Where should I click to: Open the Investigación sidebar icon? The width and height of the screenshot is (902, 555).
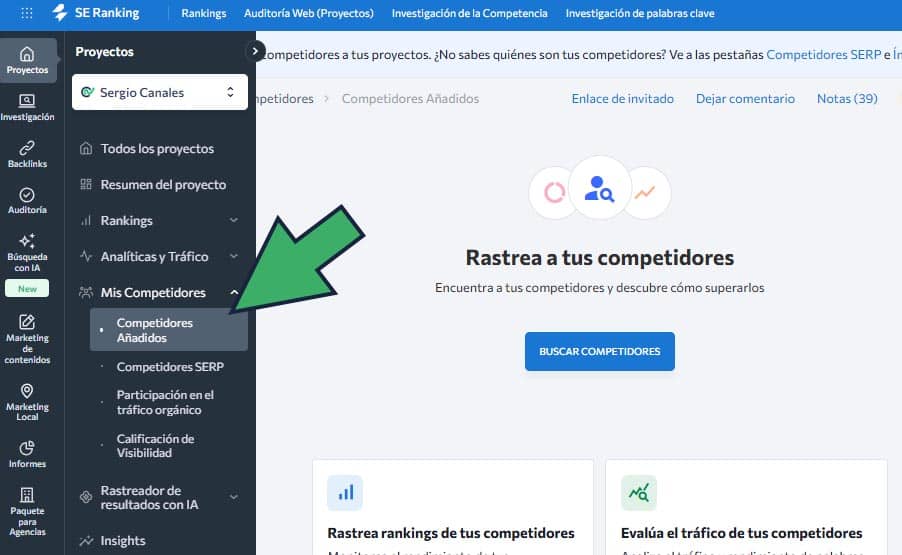(27, 101)
